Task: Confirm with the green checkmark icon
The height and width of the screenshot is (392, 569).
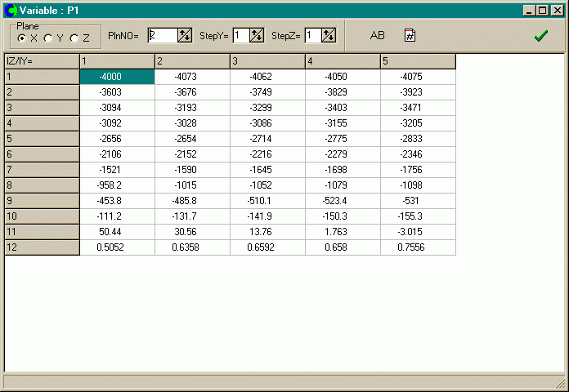Action: coord(540,35)
